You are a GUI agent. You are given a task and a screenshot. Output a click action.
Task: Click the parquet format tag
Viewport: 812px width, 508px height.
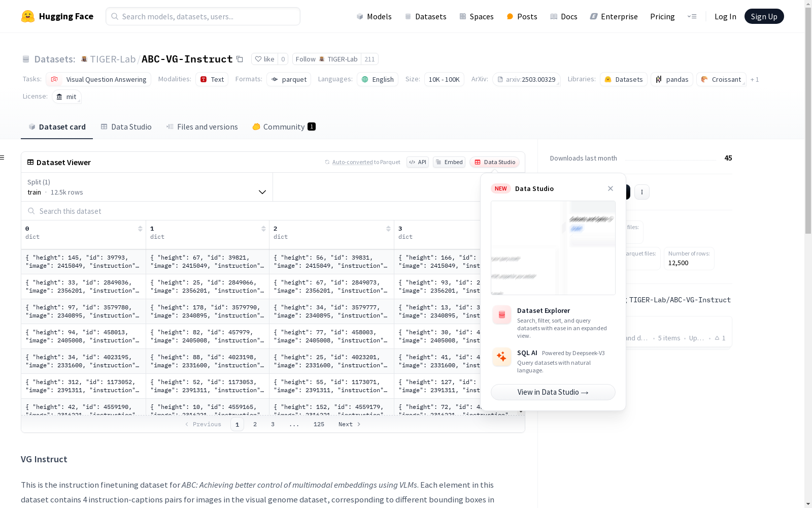289,79
